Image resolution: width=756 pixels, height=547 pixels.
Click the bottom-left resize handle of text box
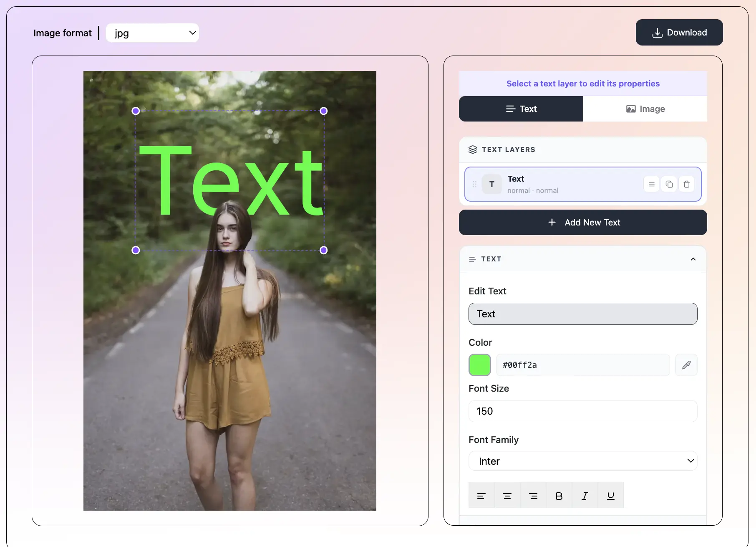[136, 250]
